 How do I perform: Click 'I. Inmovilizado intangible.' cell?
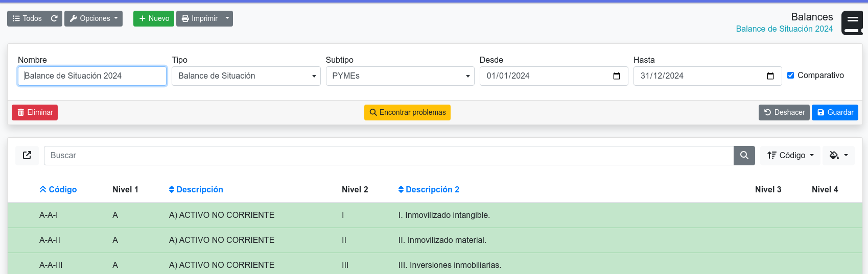point(444,215)
